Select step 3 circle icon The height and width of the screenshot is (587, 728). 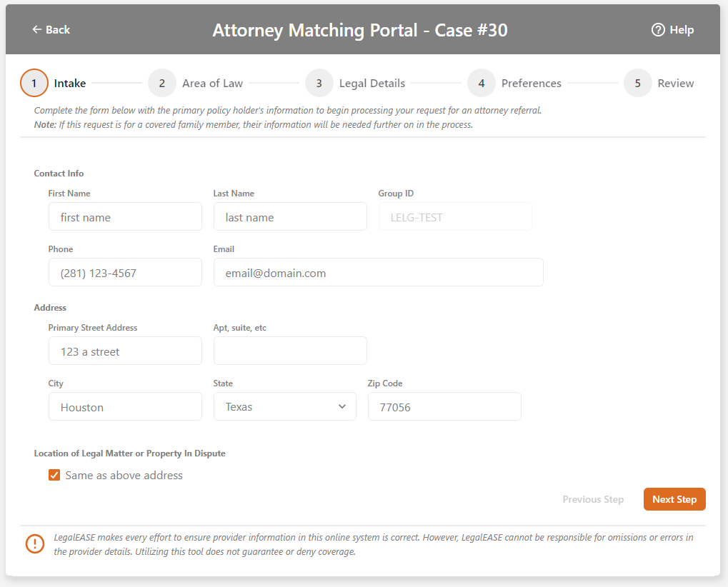(x=319, y=84)
